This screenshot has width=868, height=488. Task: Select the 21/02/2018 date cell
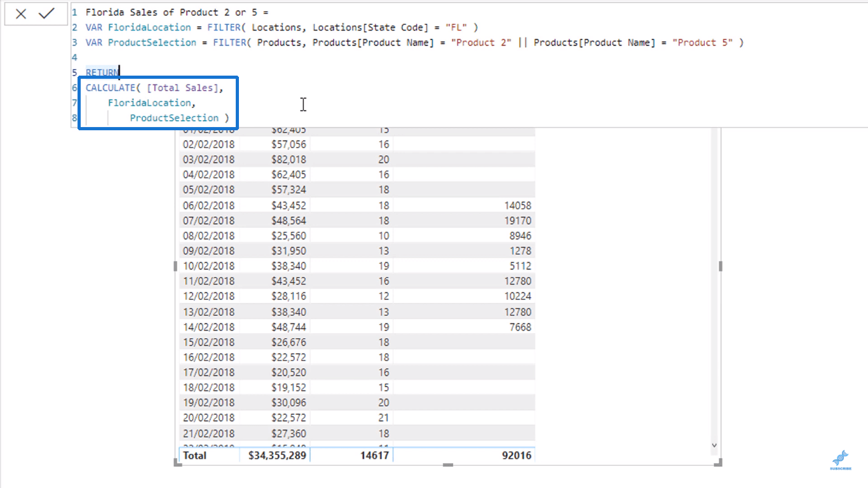tap(208, 433)
